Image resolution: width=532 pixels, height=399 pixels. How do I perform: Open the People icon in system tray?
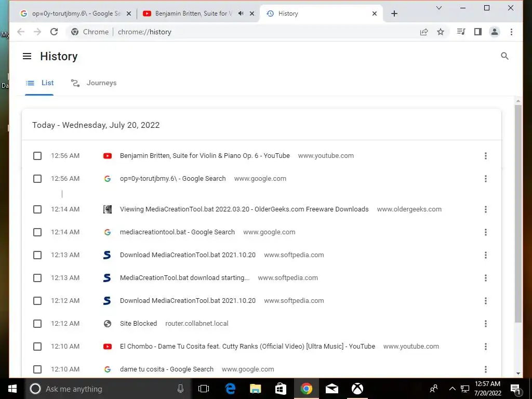tap(434, 389)
